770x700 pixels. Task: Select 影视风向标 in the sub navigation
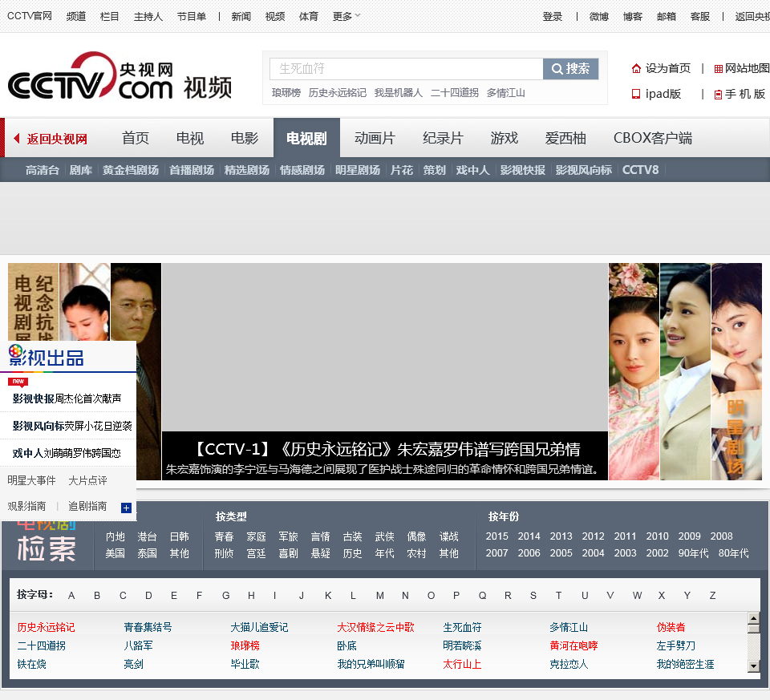tap(583, 170)
